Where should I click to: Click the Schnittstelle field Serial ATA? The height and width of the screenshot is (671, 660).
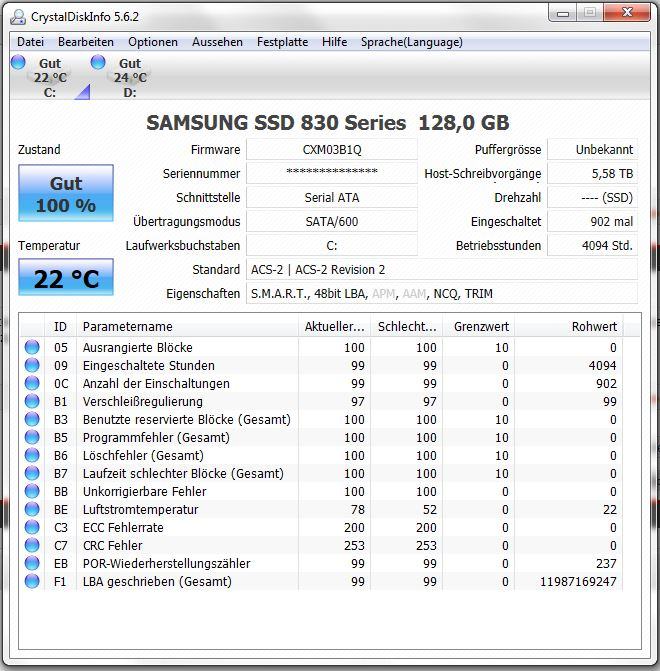(x=332, y=198)
